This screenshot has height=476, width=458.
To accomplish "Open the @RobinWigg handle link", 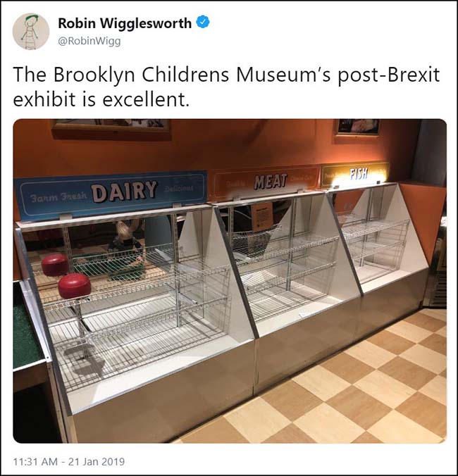I will click(89, 41).
